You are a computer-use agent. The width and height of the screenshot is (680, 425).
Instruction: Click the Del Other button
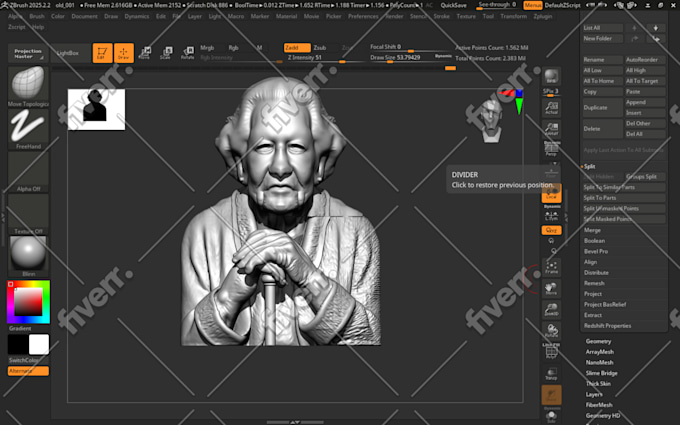[644, 124]
